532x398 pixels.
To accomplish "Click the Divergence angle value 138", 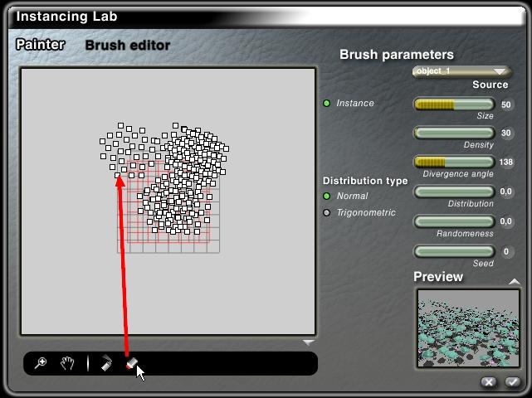I will point(506,162).
